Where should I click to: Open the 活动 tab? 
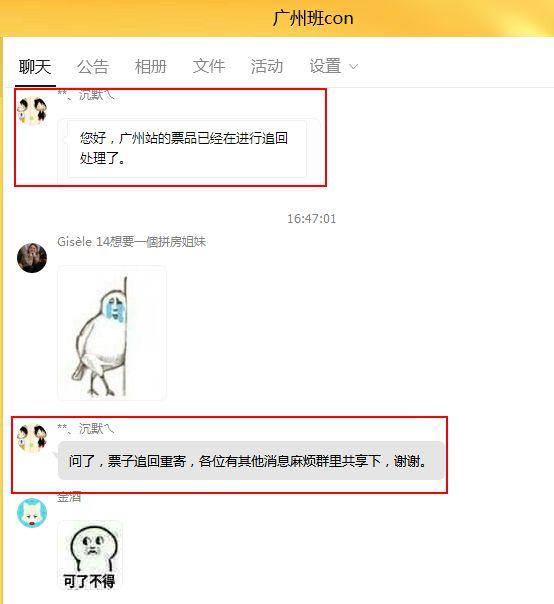point(267,67)
